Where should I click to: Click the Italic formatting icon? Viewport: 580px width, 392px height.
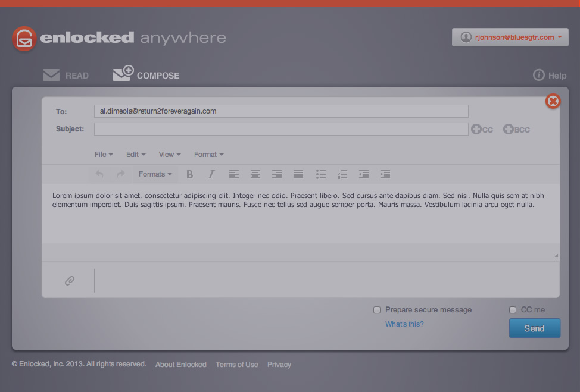pyautogui.click(x=211, y=174)
